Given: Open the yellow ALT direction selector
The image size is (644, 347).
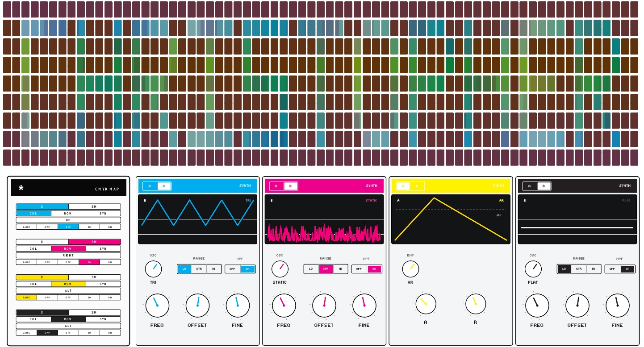Looking at the screenshot, I should pyautogui.click(x=68, y=290).
